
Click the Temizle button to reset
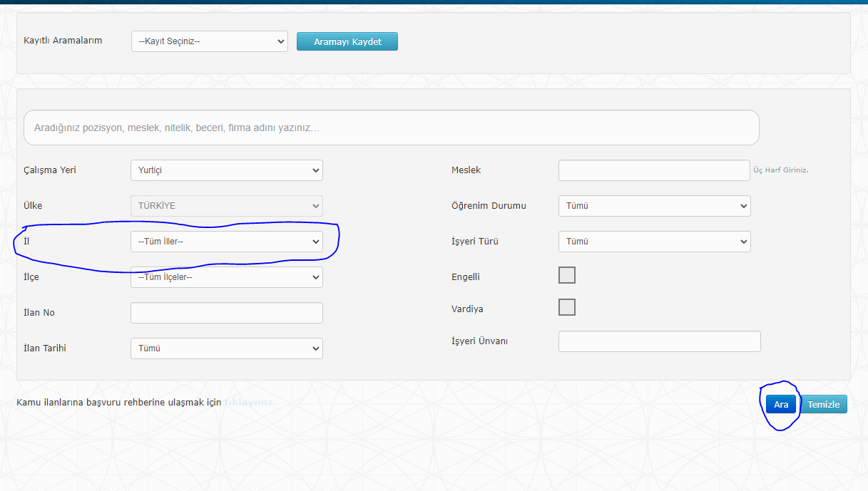coord(824,405)
